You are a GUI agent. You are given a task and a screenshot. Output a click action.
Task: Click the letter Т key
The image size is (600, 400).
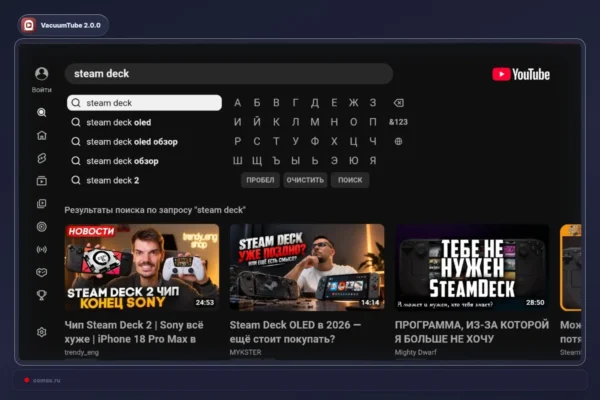pyautogui.click(x=276, y=141)
